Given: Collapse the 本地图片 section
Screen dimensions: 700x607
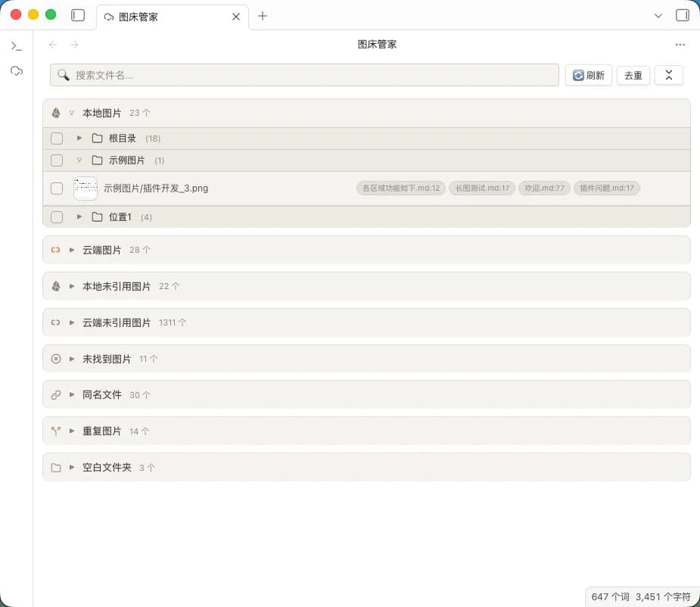Looking at the screenshot, I should [71, 113].
